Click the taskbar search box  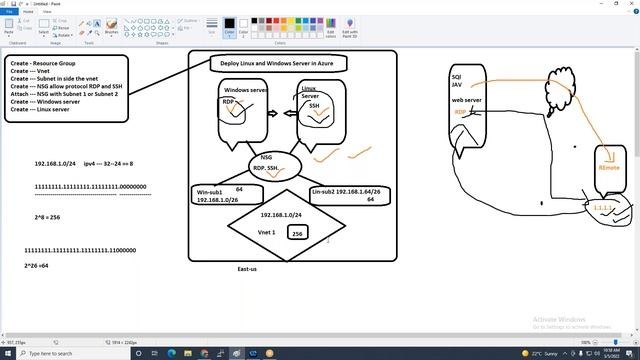pos(73,353)
